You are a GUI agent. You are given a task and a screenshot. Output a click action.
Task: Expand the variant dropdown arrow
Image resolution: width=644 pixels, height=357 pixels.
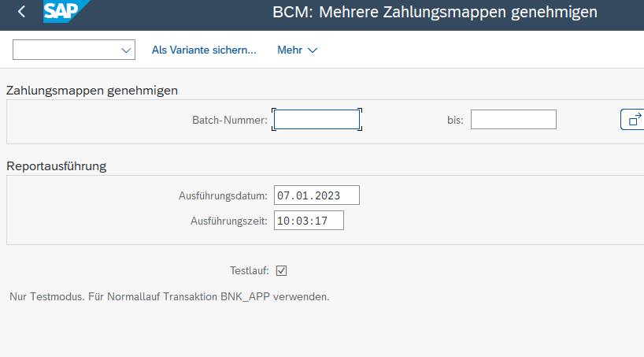[x=126, y=50]
